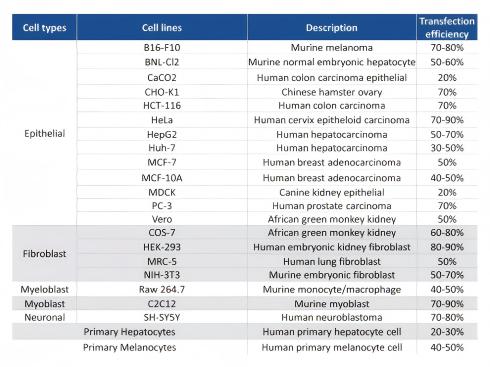The width and height of the screenshot is (490, 367).
Task: Click the Murine melanoma description
Action: pos(332,47)
